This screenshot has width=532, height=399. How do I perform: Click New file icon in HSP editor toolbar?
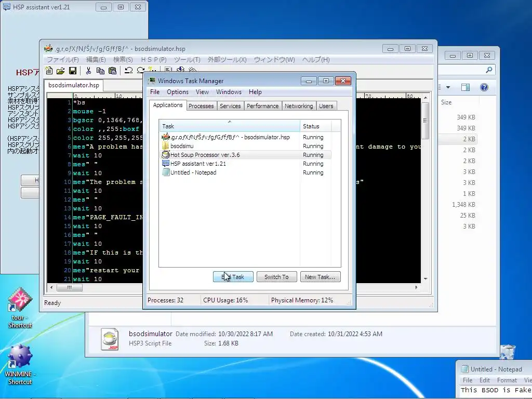click(x=49, y=71)
